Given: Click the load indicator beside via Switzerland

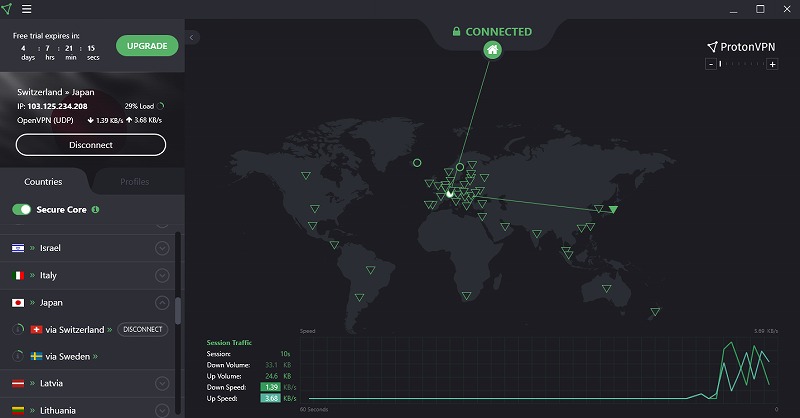Looking at the screenshot, I should 18,330.
